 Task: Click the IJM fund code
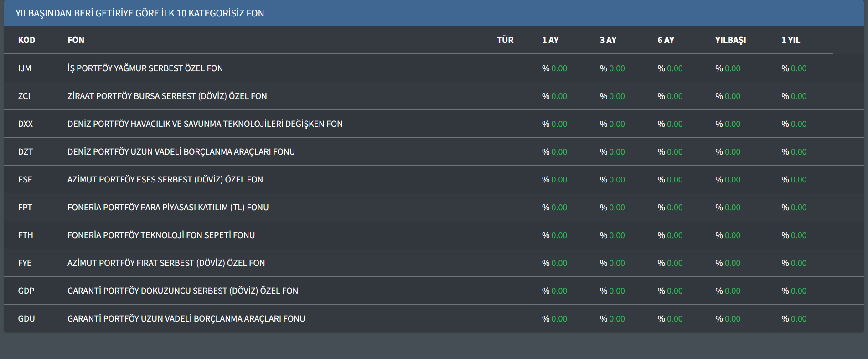tap(25, 68)
